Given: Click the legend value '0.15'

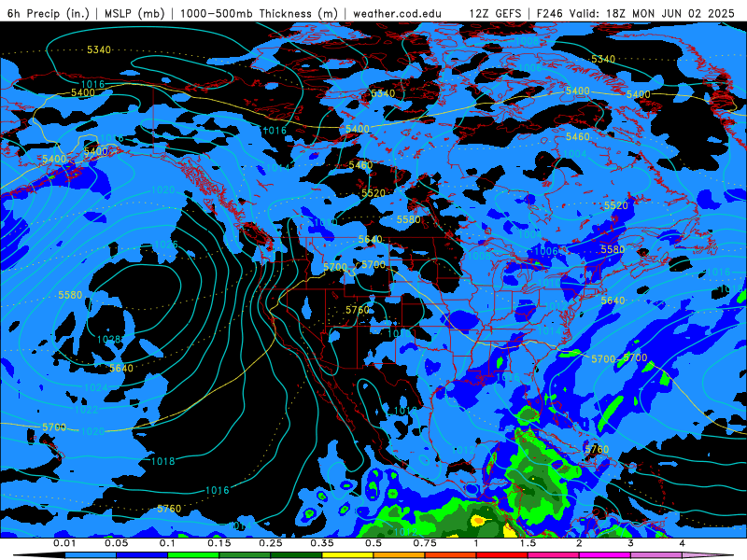Looking at the screenshot, I should 219,543.
